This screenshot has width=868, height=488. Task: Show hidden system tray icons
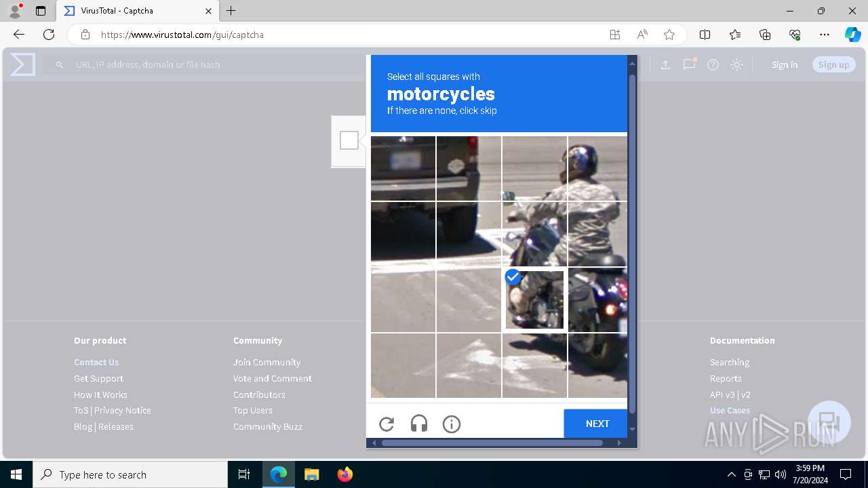[x=731, y=474]
